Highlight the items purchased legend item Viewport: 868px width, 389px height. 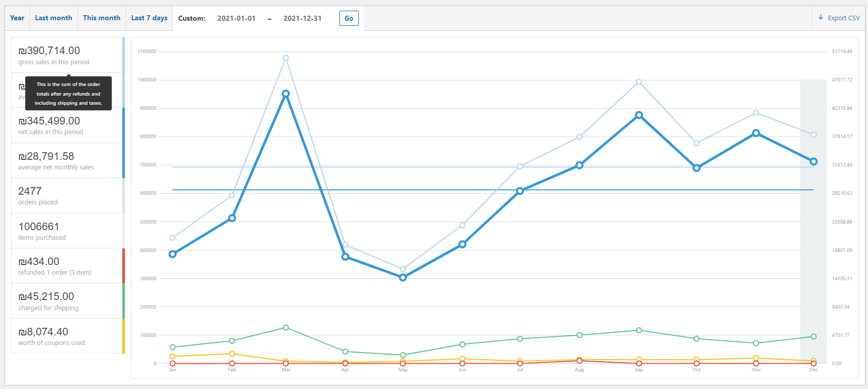tap(68, 231)
